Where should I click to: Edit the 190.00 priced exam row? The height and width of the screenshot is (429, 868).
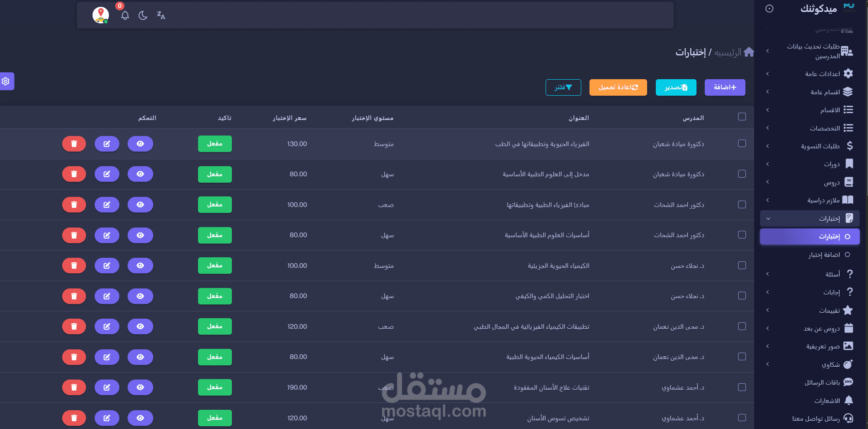click(x=107, y=387)
